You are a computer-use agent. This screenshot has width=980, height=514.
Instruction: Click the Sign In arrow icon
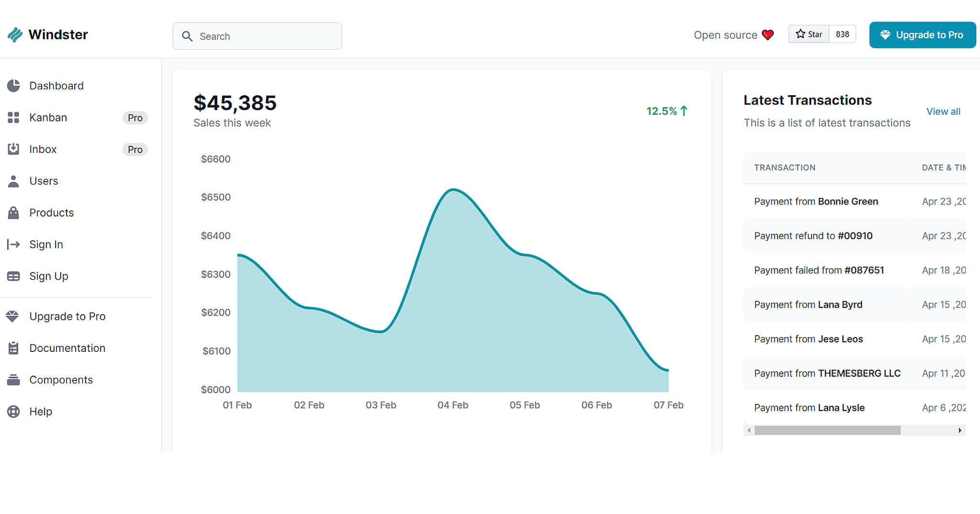pos(13,245)
